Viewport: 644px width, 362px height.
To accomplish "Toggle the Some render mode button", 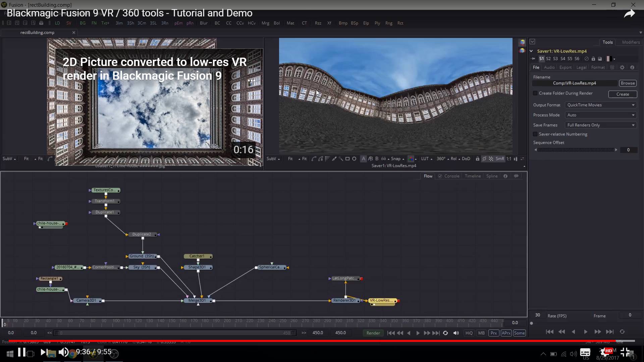I will pyautogui.click(x=519, y=333).
